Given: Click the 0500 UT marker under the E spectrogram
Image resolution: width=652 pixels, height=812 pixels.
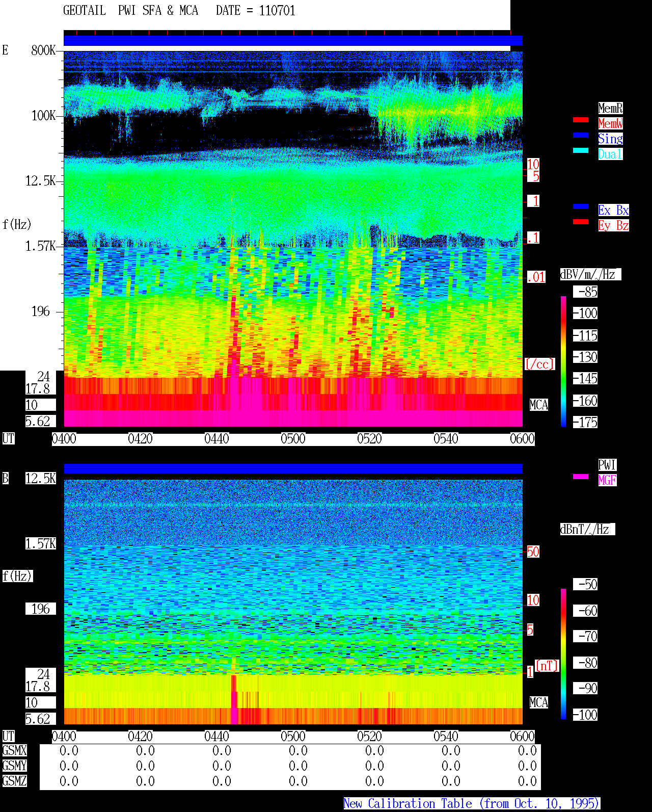Looking at the screenshot, I should coord(293,439).
